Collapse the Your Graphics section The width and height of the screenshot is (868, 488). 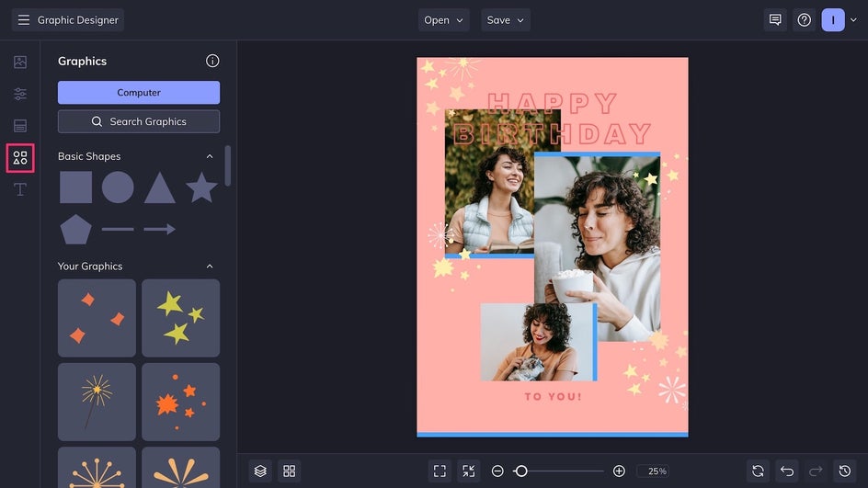tap(210, 267)
